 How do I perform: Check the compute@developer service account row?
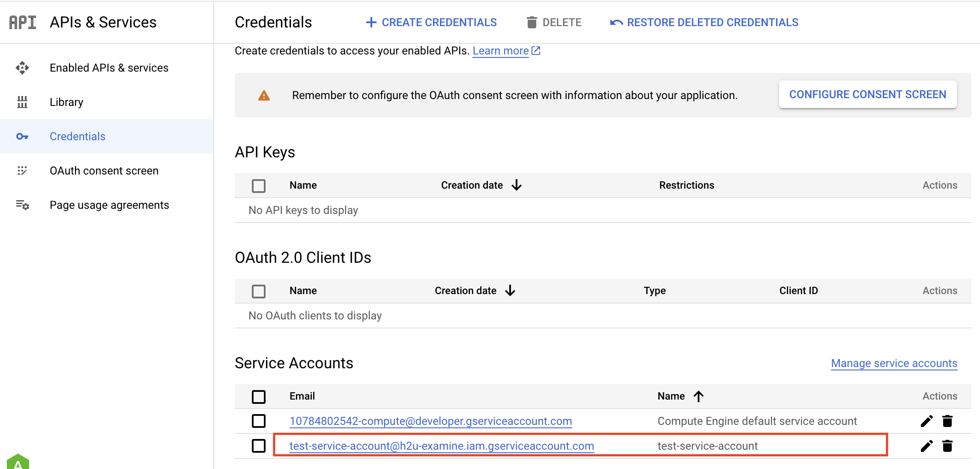(259, 421)
